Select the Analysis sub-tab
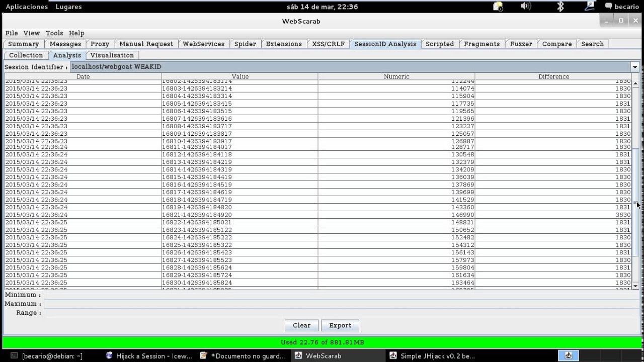644x362 pixels. click(67, 55)
